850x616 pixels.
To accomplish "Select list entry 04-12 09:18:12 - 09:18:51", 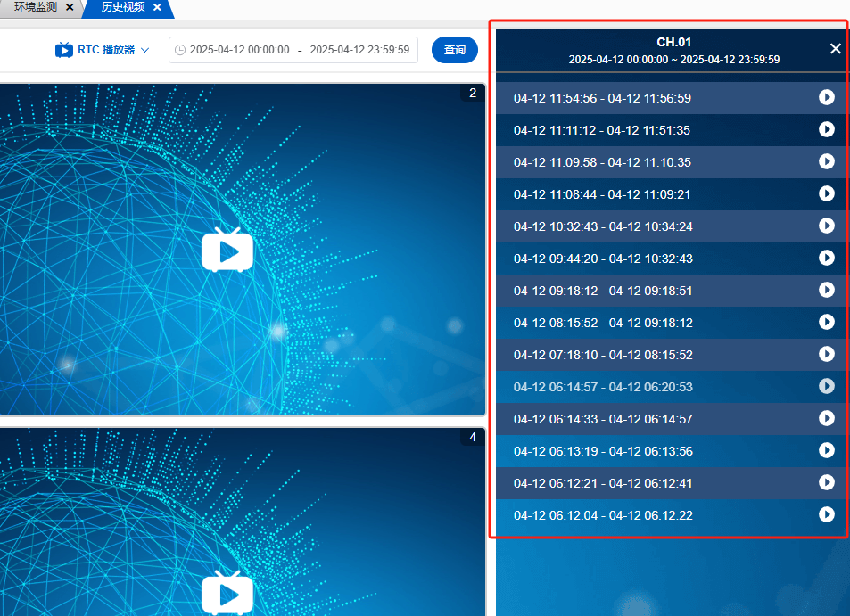I will [603, 291].
